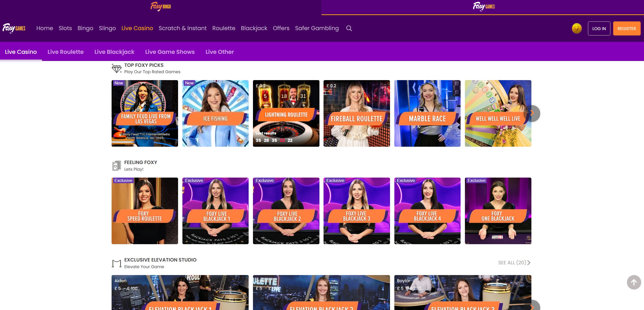The image size is (644, 310).
Task: Launch the Lightning Roulette game tile
Action: [286, 113]
